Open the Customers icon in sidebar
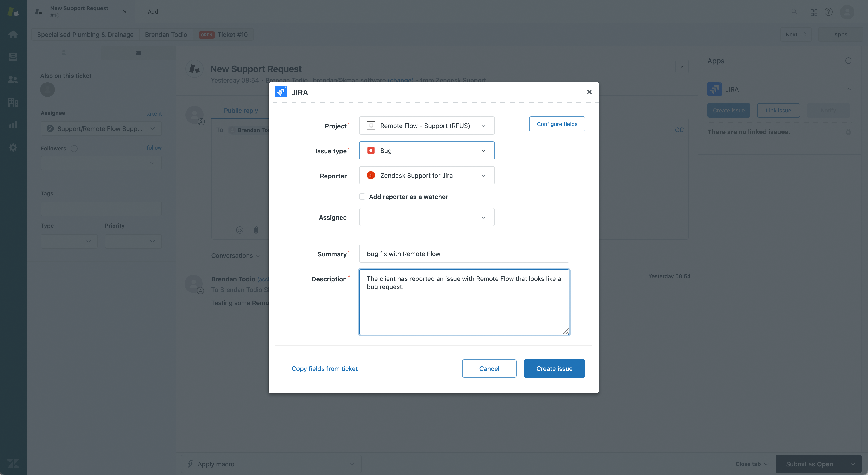Viewport: 868px width, 475px height. (x=13, y=80)
